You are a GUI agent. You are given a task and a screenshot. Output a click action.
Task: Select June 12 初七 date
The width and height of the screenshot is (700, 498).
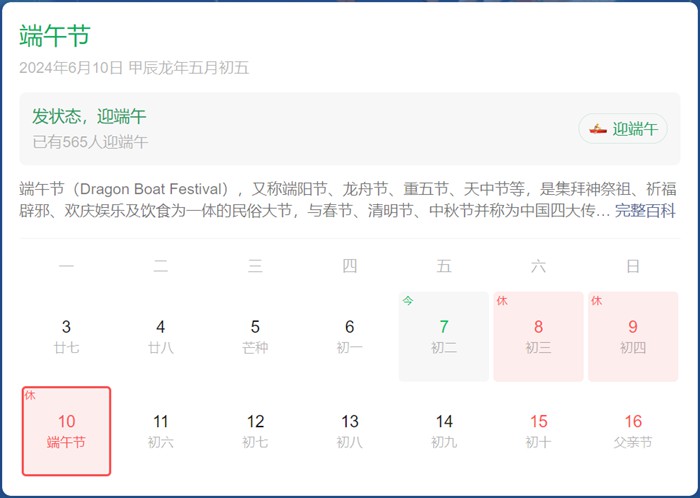tap(255, 431)
